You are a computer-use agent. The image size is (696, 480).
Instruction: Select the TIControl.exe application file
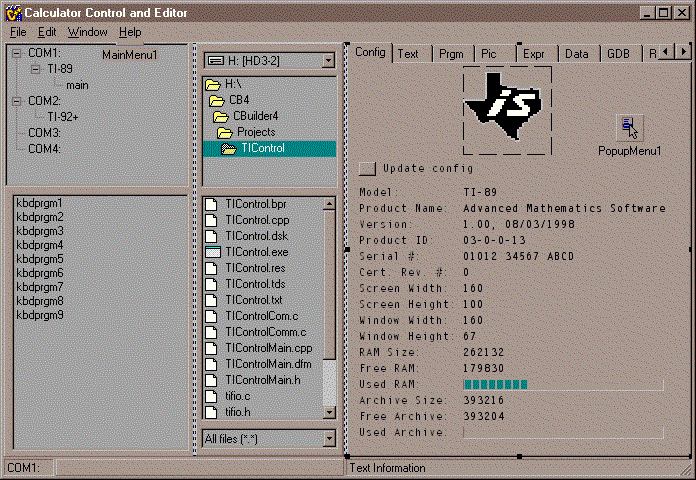click(x=247, y=252)
